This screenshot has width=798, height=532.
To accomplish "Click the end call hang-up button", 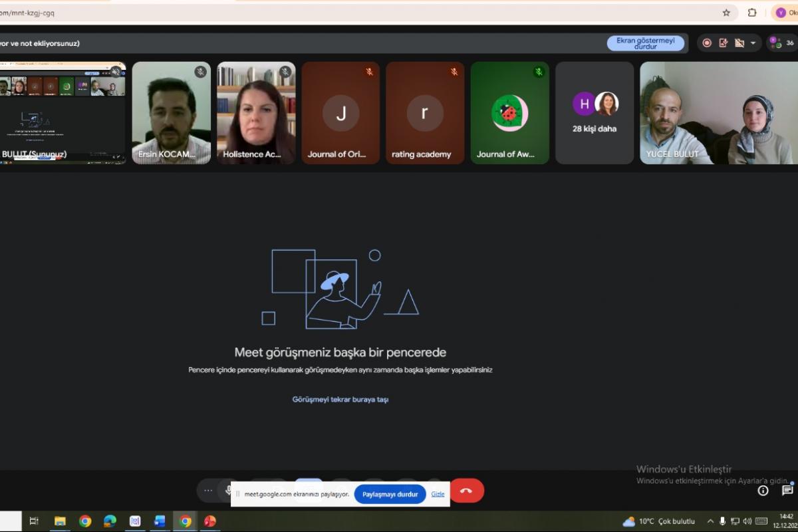I will click(x=467, y=491).
